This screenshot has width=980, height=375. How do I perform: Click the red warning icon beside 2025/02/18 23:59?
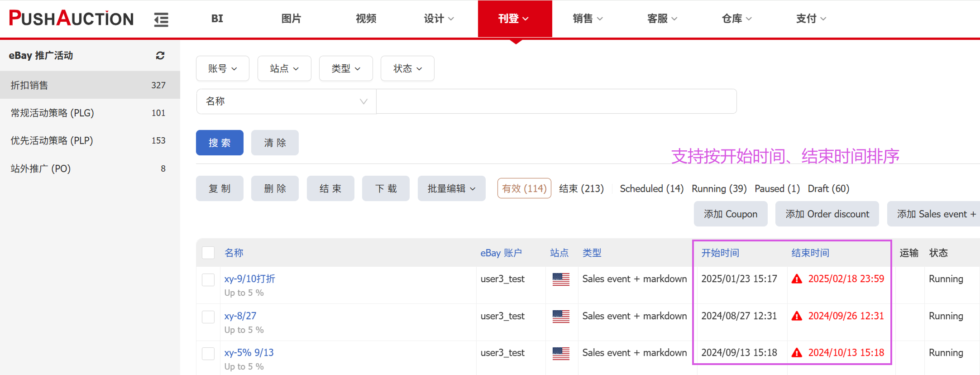pos(797,279)
